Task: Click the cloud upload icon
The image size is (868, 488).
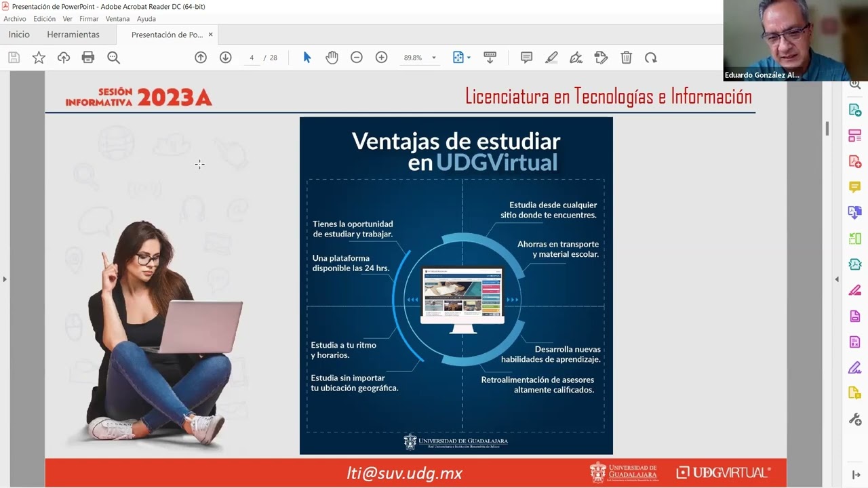Action: [x=64, y=58]
